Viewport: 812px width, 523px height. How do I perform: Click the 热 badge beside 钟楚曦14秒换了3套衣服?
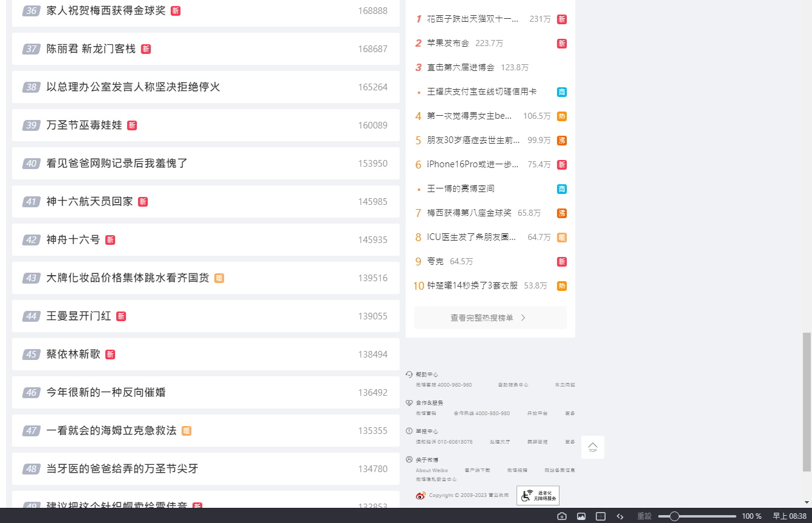(x=562, y=286)
